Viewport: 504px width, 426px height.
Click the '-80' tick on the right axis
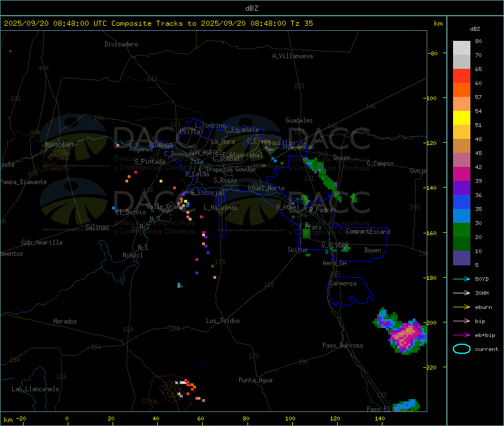432,53
